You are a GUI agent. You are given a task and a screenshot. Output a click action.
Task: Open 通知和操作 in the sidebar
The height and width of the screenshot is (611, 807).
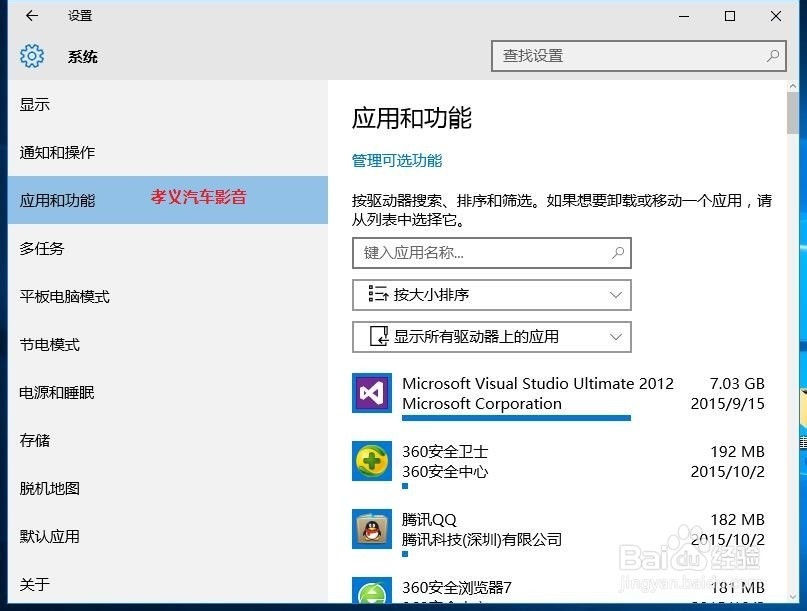pos(168,152)
